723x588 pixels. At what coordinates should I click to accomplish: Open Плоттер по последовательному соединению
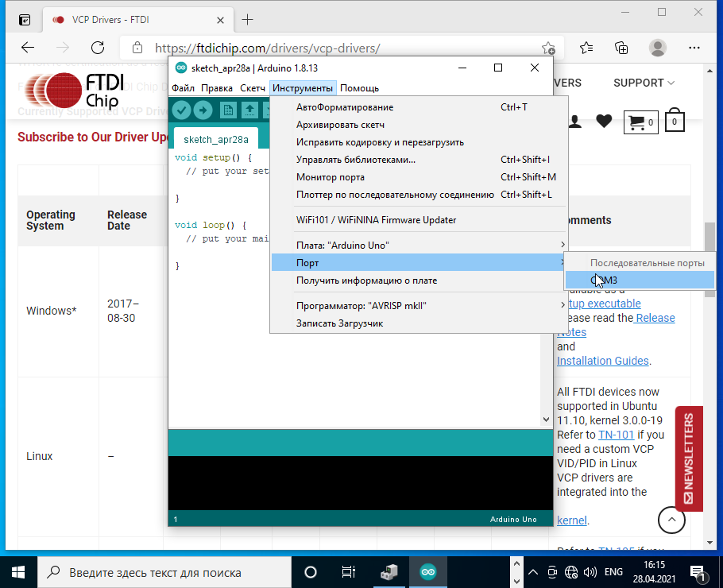[419, 195]
